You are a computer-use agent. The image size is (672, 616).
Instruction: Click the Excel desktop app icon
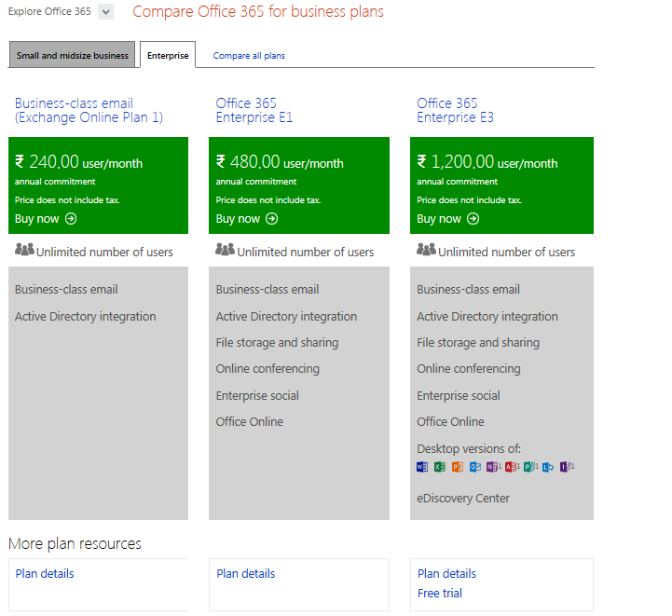click(x=440, y=467)
